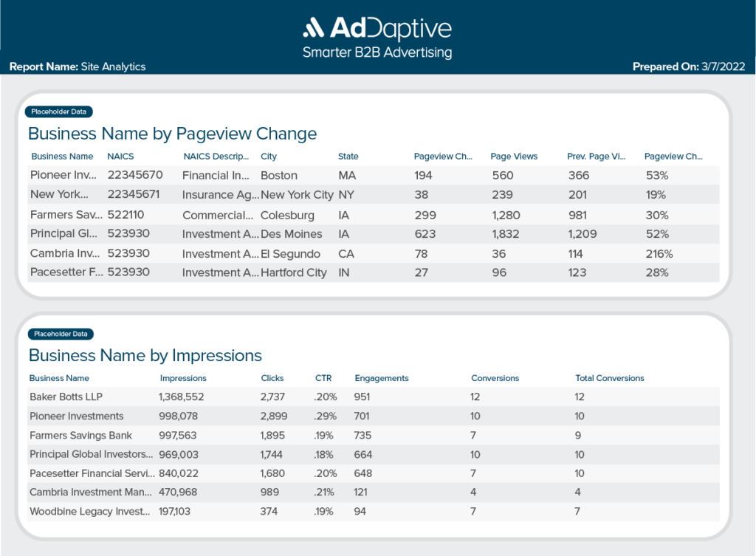Sort by the Total Conversions column header
This screenshot has height=556, width=756.
(609, 377)
